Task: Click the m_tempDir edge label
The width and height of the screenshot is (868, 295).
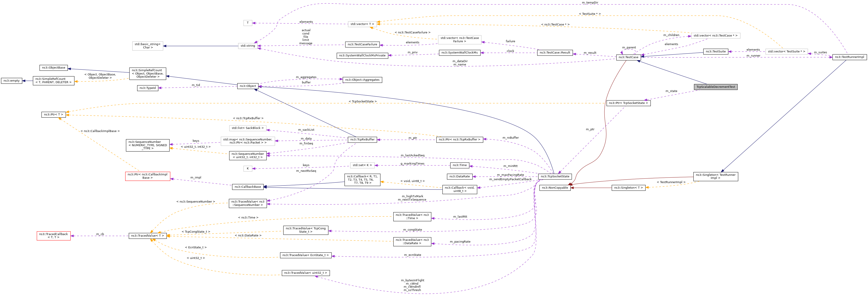Action: (x=590, y=3)
